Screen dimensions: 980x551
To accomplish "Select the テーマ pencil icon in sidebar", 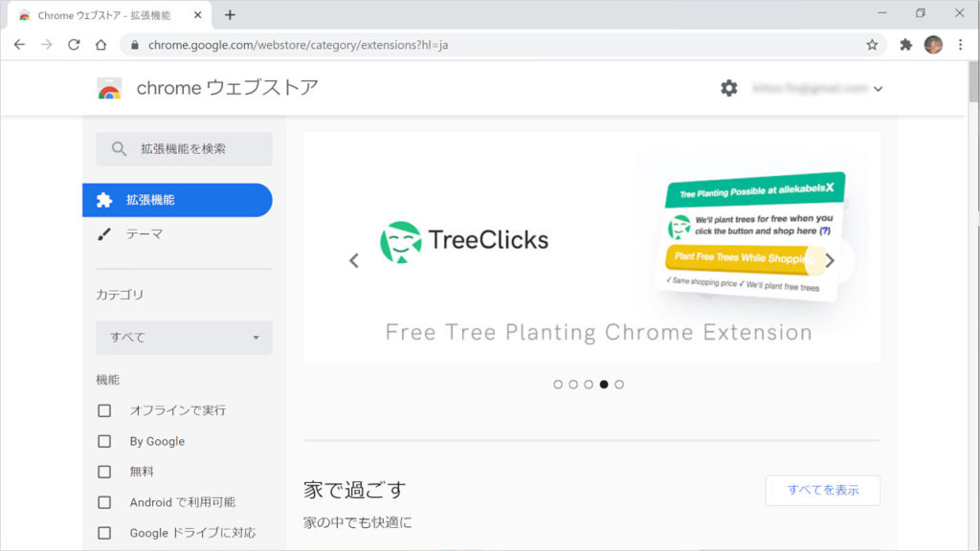I will (x=105, y=232).
